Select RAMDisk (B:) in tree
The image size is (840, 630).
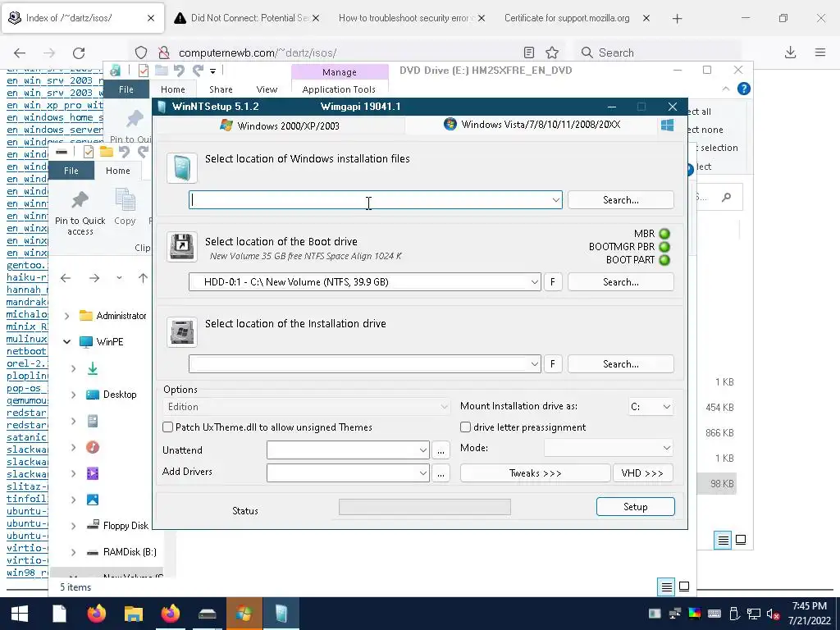click(129, 552)
